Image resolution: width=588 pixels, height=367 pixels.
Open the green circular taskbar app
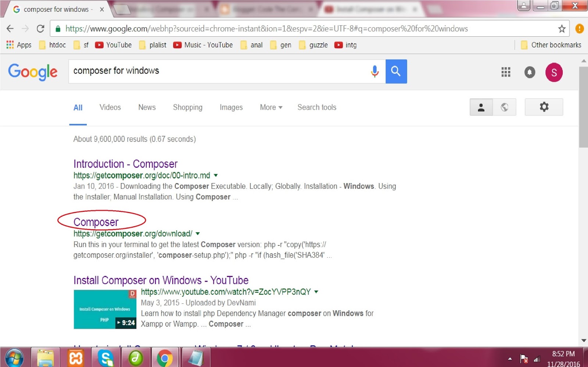135,357
